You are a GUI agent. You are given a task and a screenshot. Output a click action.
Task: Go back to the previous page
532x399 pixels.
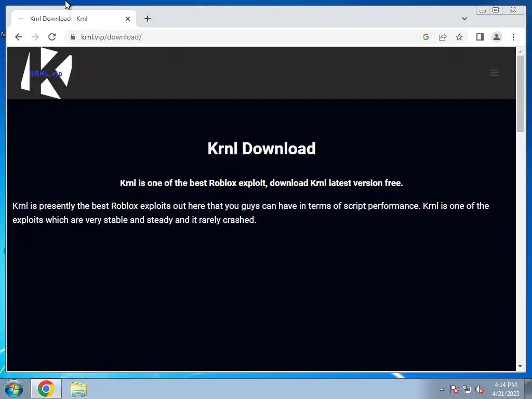19,37
